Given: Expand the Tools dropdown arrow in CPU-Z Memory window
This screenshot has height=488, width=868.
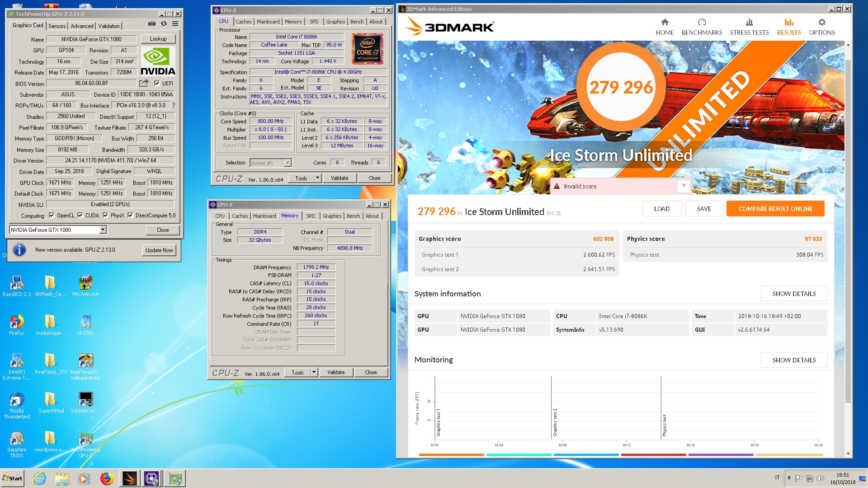Looking at the screenshot, I should click(314, 372).
